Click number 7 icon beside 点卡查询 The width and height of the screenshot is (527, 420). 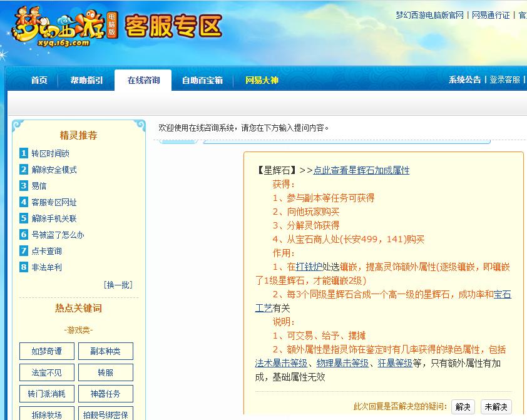[24, 250]
